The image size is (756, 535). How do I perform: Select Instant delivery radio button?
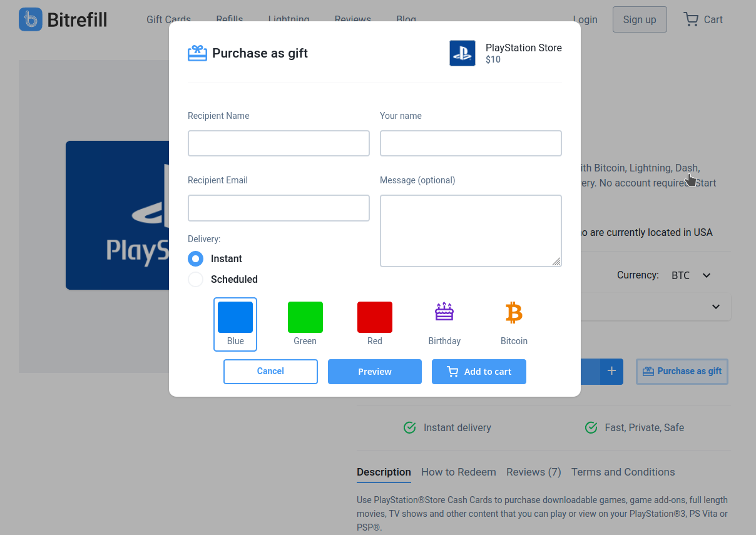[196, 259]
